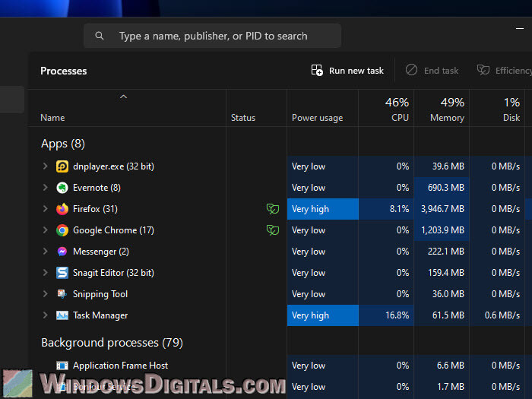This screenshot has height=399, width=532.
Task: Click the search magnifier icon
Action: click(99, 36)
